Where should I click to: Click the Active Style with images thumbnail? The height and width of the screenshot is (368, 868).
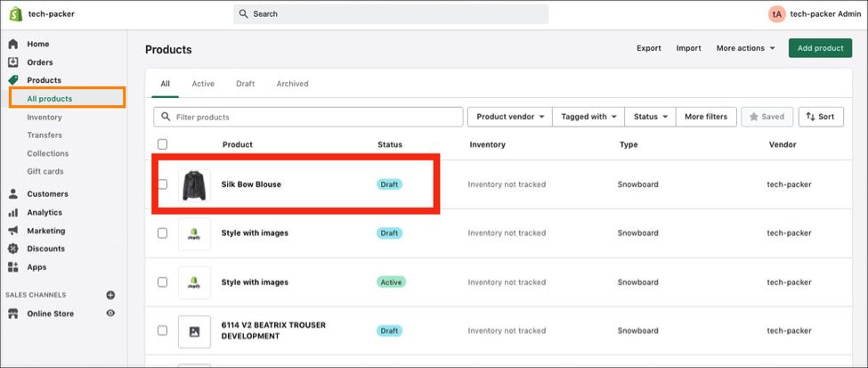pos(194,282)
